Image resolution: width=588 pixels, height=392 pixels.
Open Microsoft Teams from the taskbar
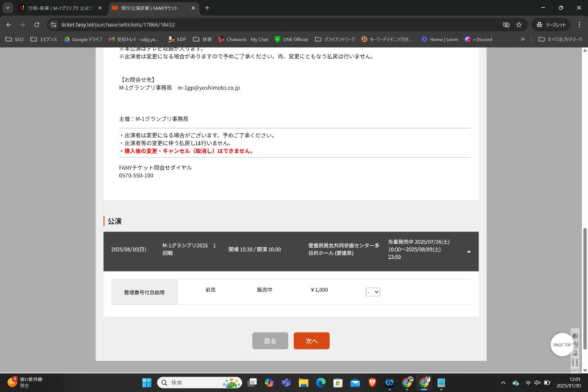[x=287, y=382]
